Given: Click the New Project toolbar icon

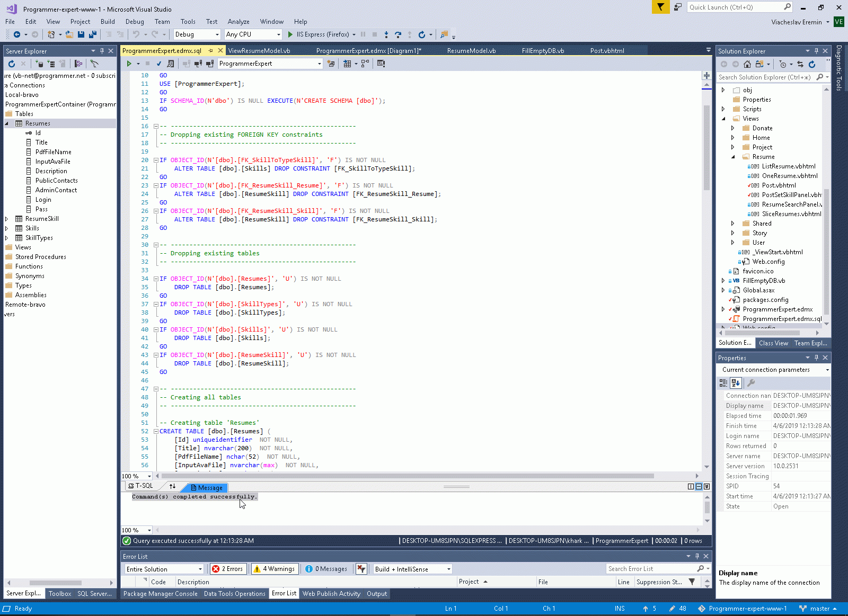Looking at the screenshot, I should [x=51, y=34].
